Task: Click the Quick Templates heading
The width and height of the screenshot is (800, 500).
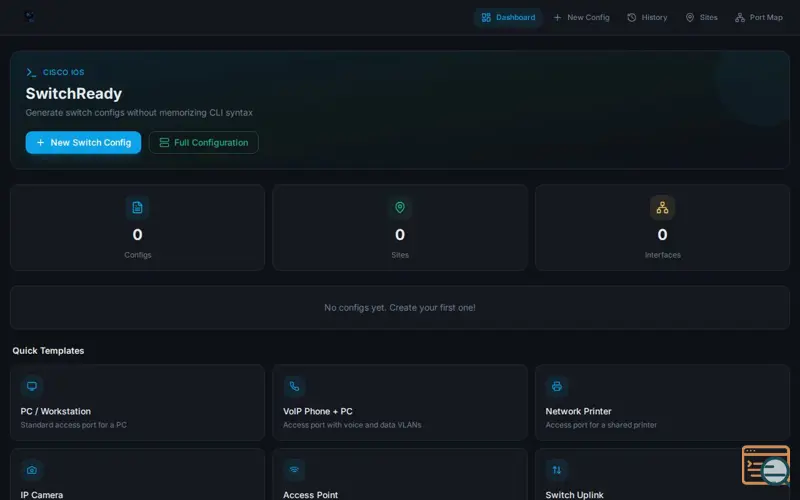Action: tap(48, 351)
